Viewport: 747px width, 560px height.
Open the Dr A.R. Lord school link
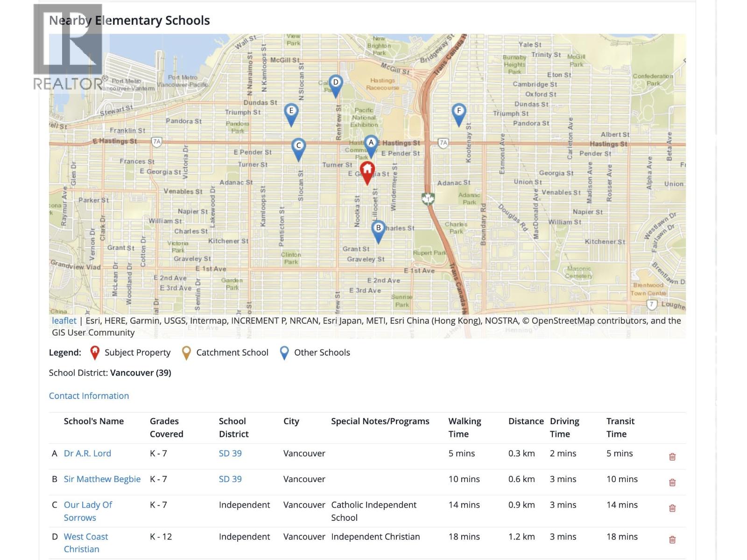(x=87, y=453)
